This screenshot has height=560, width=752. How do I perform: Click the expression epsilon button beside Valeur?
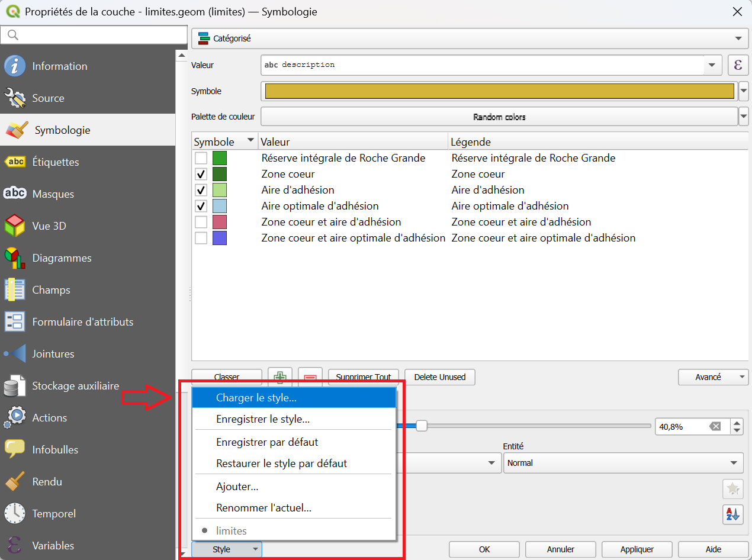pyautogui.click(x=738, y=65)
